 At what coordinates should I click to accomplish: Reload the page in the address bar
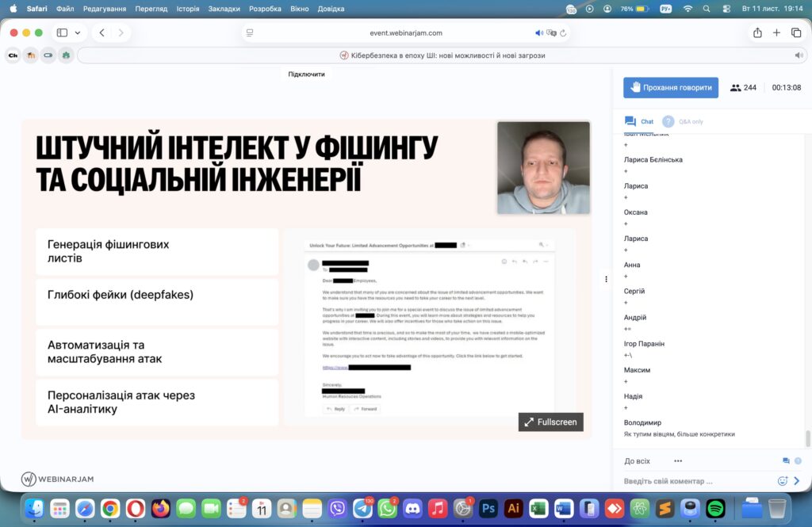(x=563, y=33)
